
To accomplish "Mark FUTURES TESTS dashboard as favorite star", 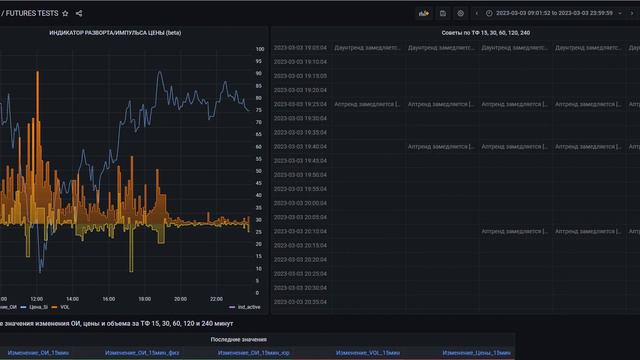I will 65,13.
